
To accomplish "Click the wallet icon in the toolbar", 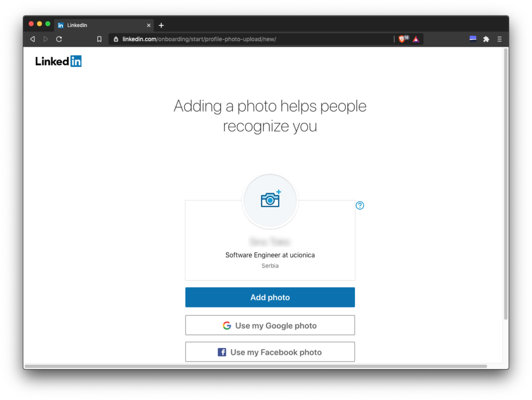I will 473,39.
